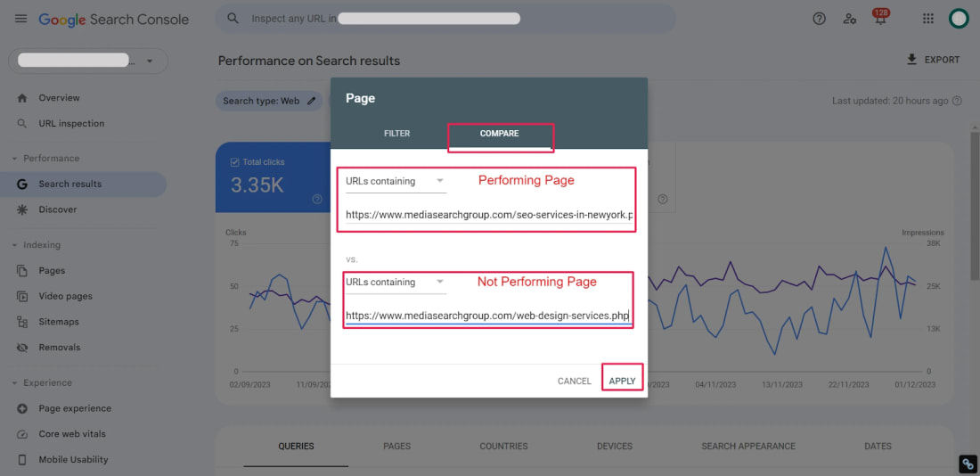The image size is (980, 476).
Task: Click the Last updated: 20 hours ago text
Action: tap(890, 101)
